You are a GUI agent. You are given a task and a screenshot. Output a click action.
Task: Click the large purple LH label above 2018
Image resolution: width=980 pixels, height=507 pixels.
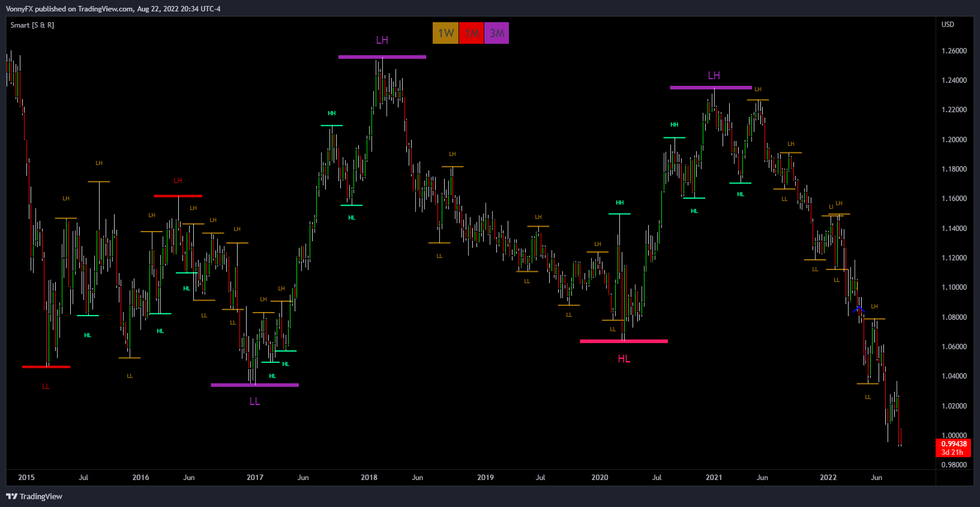tap(382, 40)
